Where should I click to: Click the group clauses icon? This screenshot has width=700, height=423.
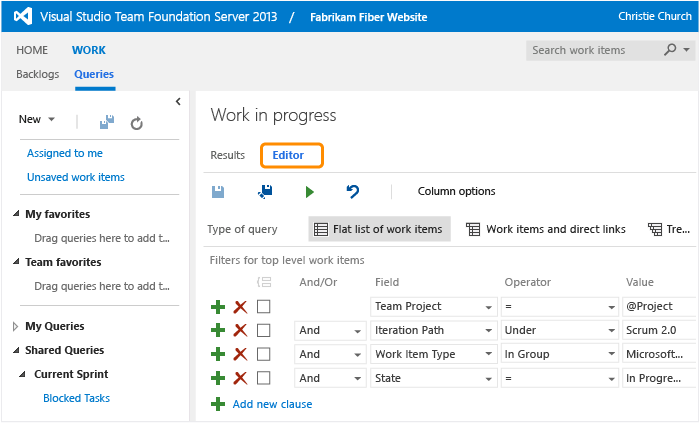(x=264, y=282)
